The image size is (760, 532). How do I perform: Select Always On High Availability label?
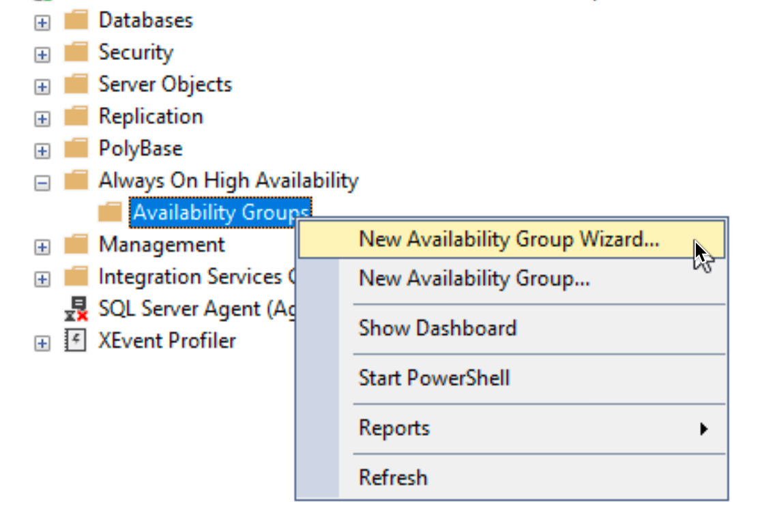pyautogui.click(x=229, y=181)
